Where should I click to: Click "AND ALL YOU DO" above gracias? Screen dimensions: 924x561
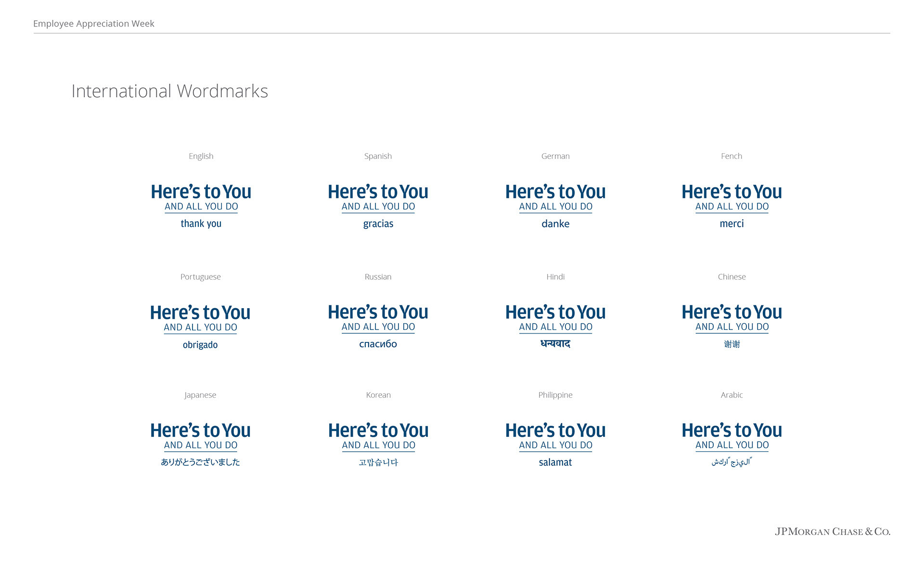(x=378, y=207)
